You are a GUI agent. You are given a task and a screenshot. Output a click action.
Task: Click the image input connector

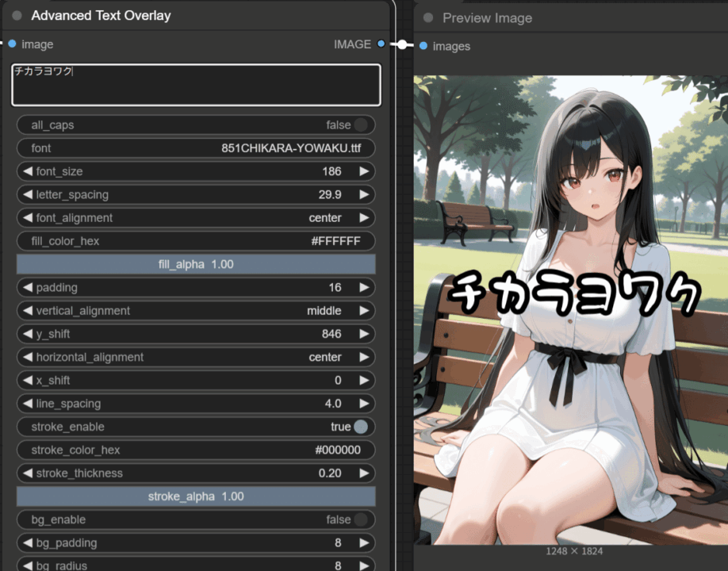(x=12, y=44)
